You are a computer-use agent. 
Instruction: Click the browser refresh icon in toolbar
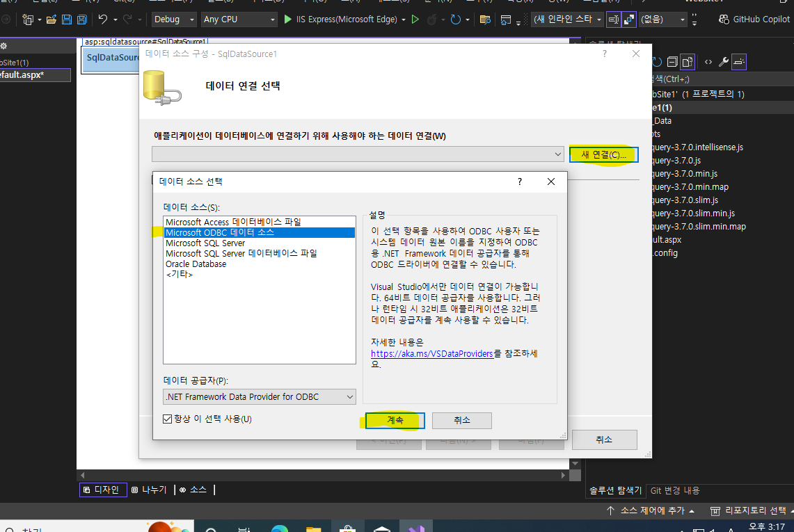[456, 19]
